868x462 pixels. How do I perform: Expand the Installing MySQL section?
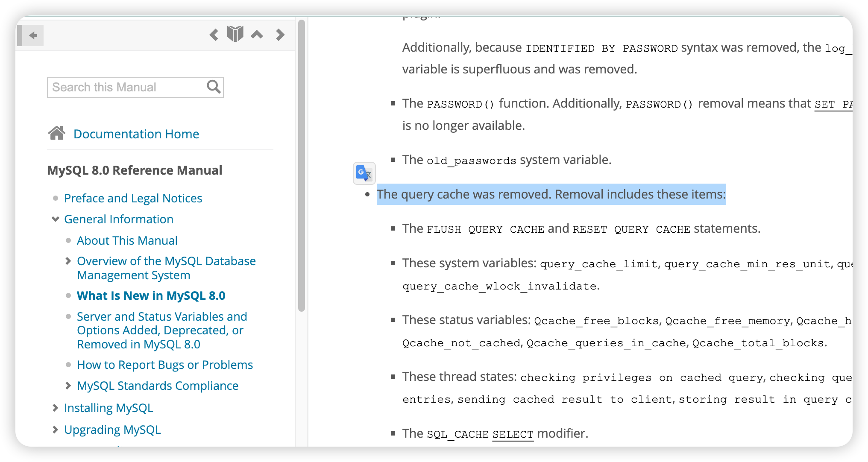click(55, 408)
